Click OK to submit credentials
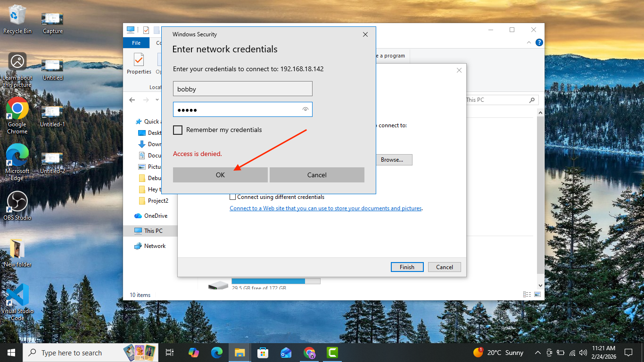The image size is (644, 362). [x=220, y=175]
